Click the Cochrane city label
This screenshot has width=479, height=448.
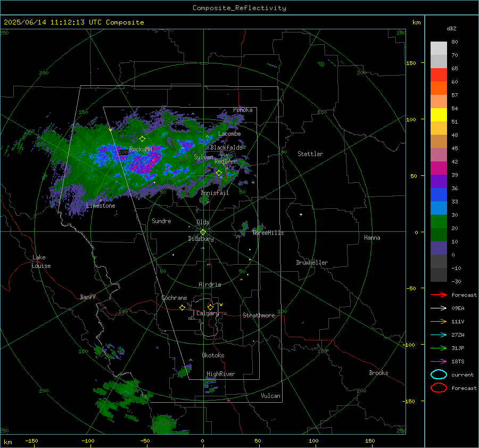coord(174,298)
